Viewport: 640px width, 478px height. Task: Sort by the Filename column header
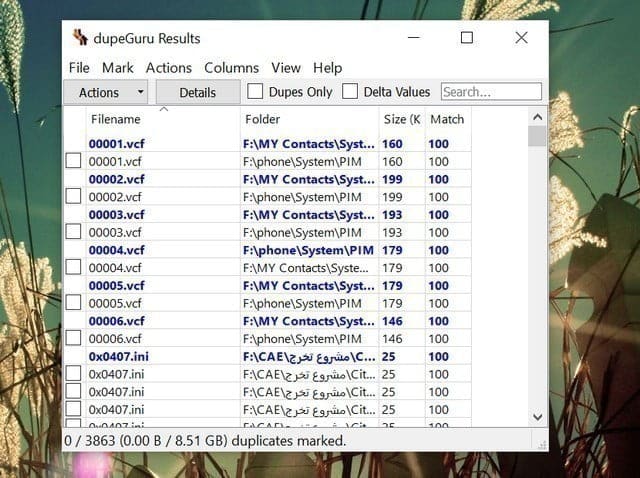click(115, 119)
